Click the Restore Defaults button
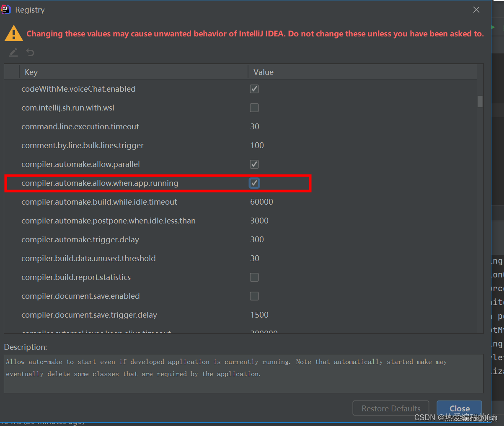The image size is (504, 426). pyautogui.click(x=391, y=408)
